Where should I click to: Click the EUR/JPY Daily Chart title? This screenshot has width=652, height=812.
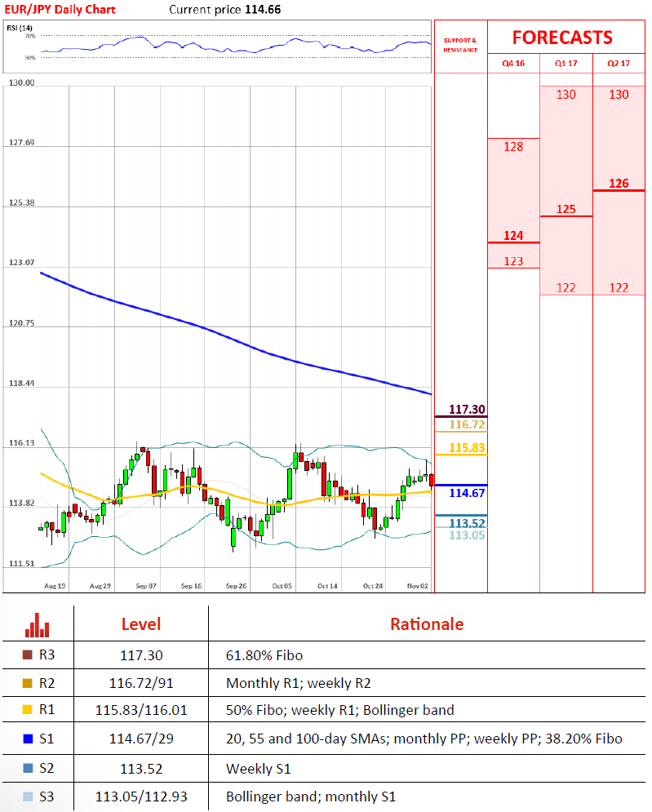(60, 9)
